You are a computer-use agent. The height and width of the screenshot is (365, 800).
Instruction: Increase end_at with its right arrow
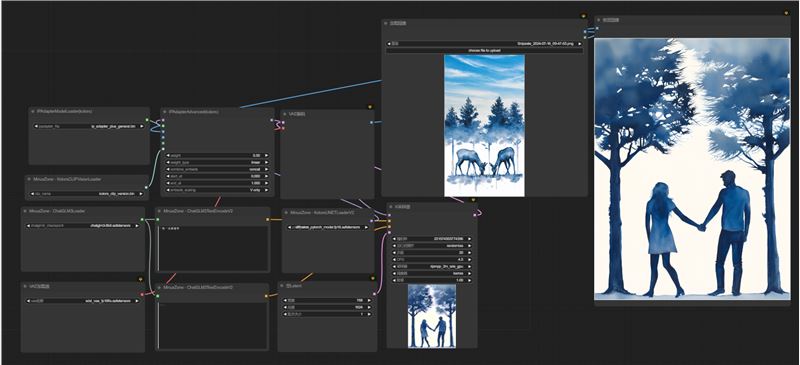[x=266, y=183]
